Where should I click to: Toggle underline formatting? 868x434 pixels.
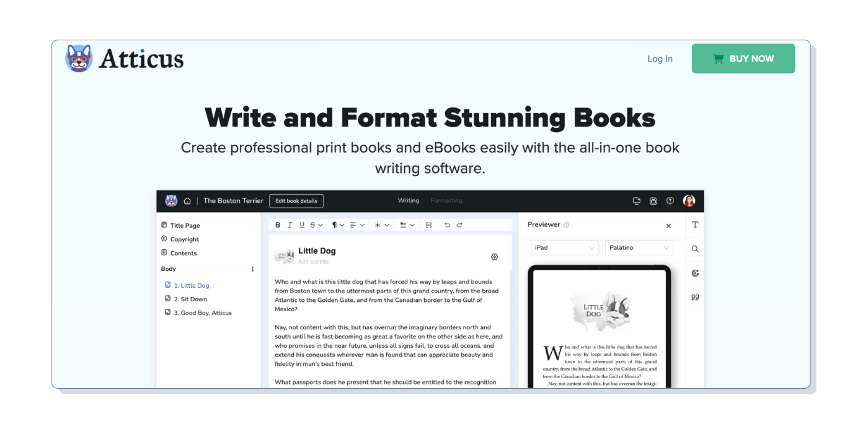302,225
